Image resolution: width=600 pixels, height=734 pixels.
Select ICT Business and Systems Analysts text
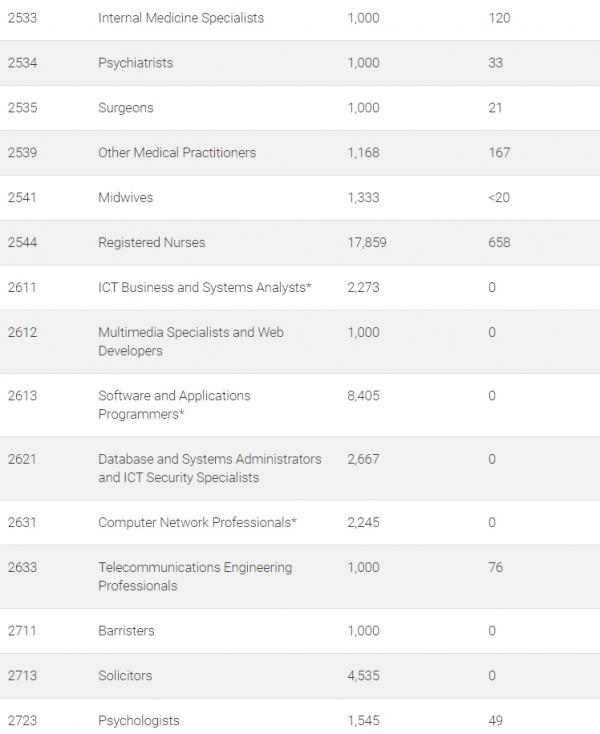(205, 288)
